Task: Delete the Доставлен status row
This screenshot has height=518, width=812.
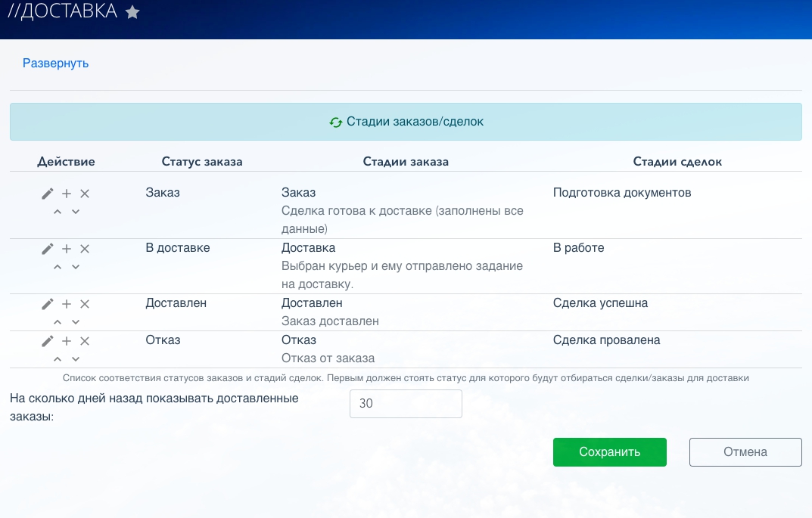Action: (85, 304)
